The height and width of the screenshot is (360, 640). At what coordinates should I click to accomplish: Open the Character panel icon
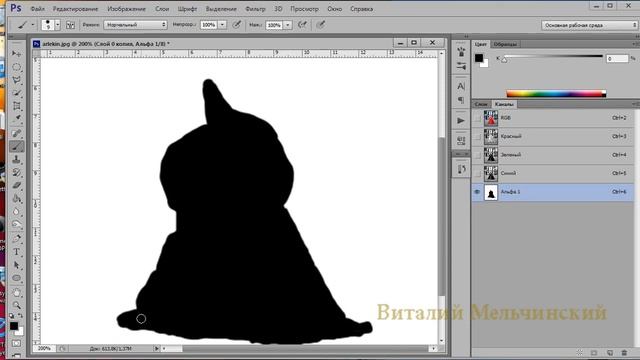pos(461,86)
